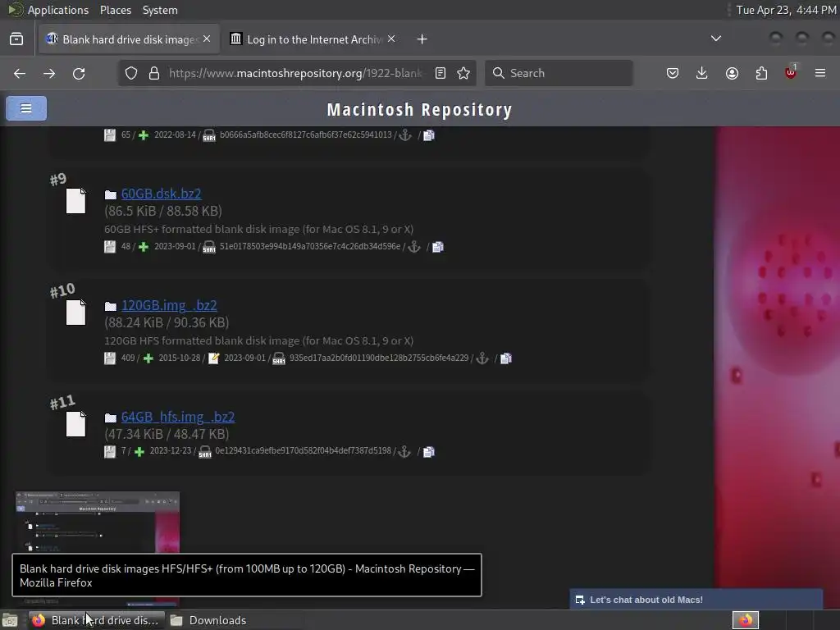This screenshot has width=840, height=630.
Task: Click the anchor icon in the 64GB_hfs.img_.bz2 row
Action: pyautogui.click(x=405, y=452)
